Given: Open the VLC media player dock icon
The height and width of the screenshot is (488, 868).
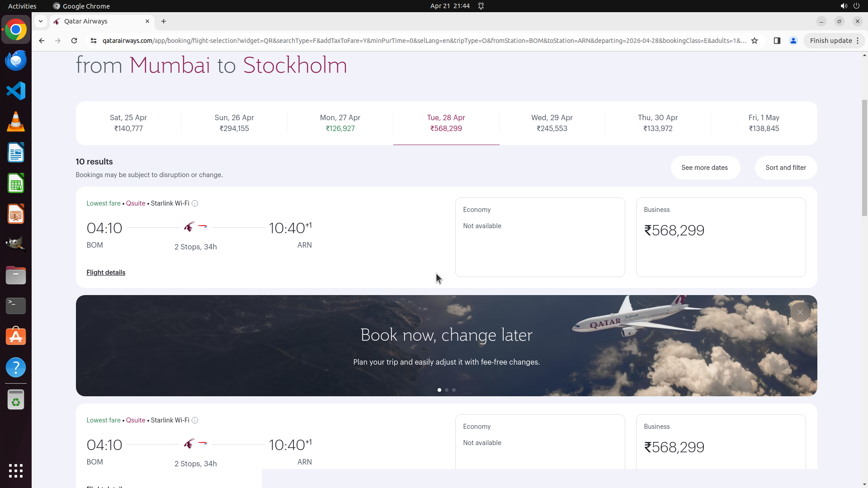Looking at the screenshot, I should tap(16, 122).
